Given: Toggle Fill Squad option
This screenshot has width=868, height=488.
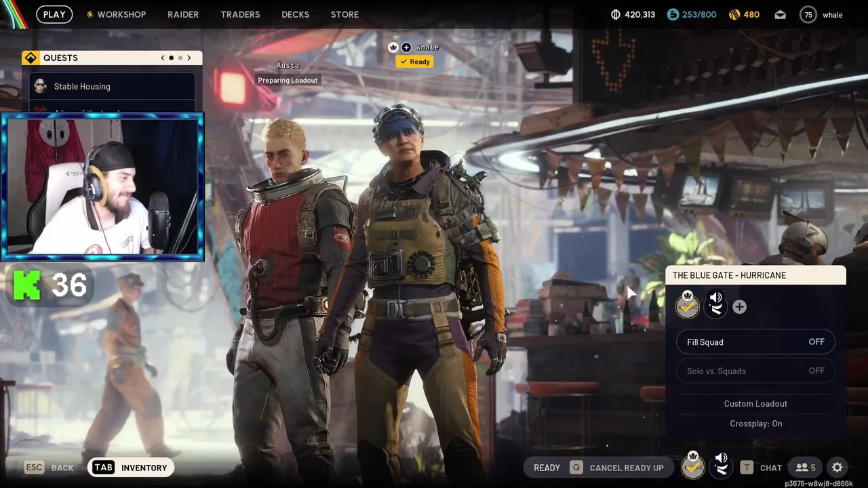Looking at the screenshot, I should click(755, 342).
